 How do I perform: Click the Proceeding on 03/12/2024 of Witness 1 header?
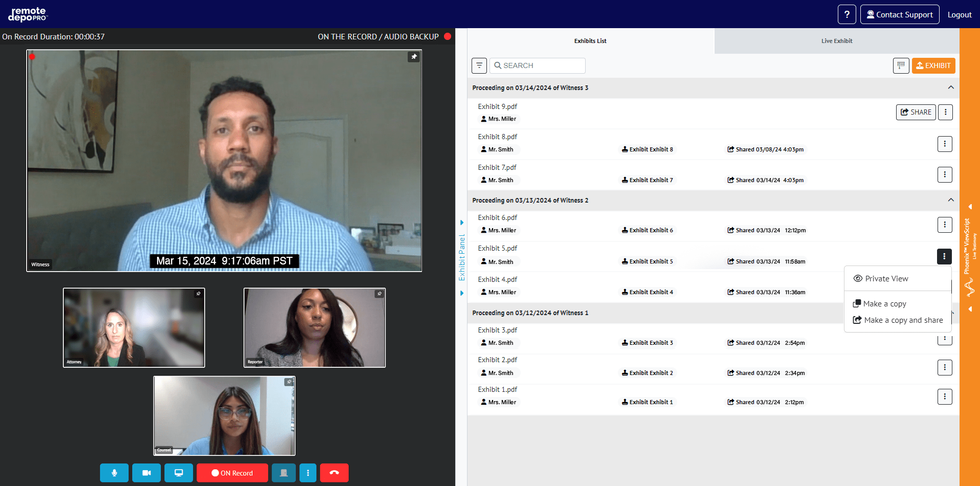(x=530, y=313)
